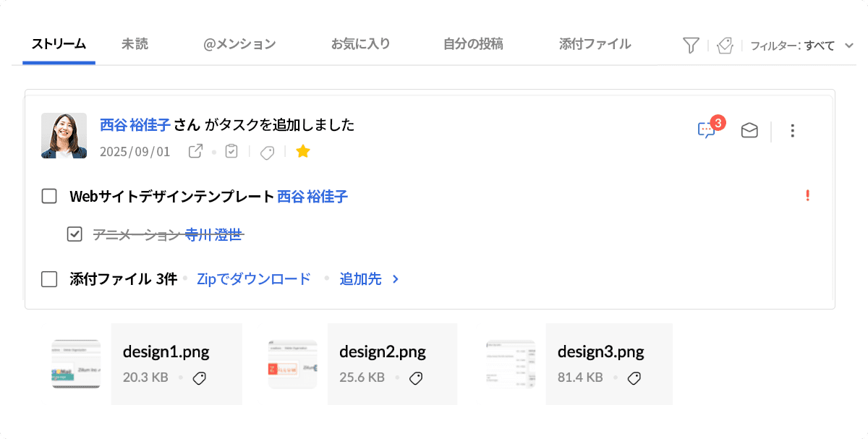This screenshot has width=868, height=439.
Task: Click the Webサイトデザインテンプレート task title
Action: [x=172, y=196]
